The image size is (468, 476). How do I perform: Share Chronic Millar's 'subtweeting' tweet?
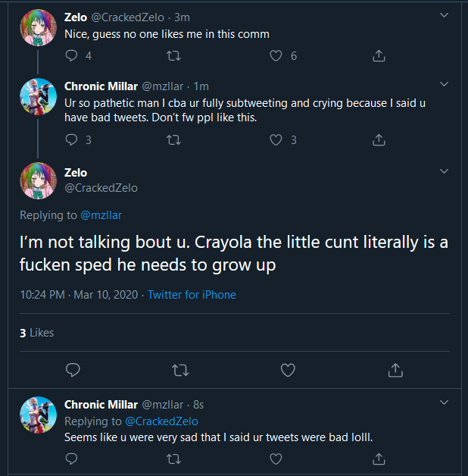[x=379, y=139]
